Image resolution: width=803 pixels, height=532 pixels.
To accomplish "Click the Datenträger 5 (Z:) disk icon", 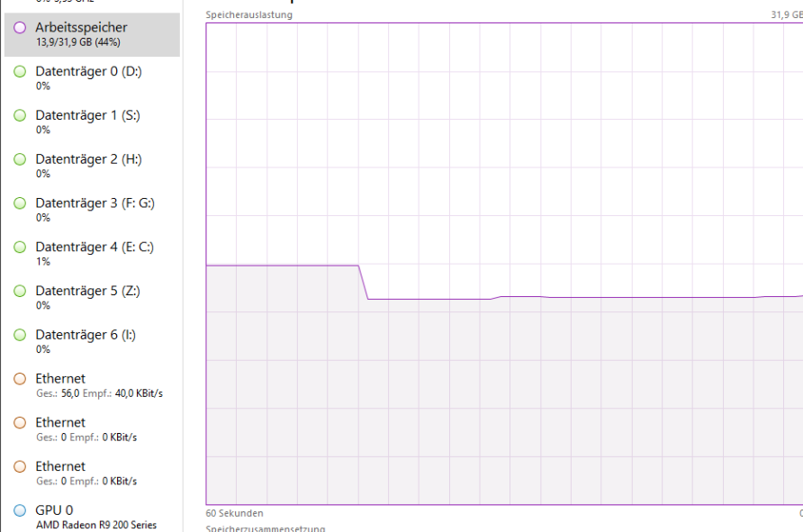I will point(19,291).
